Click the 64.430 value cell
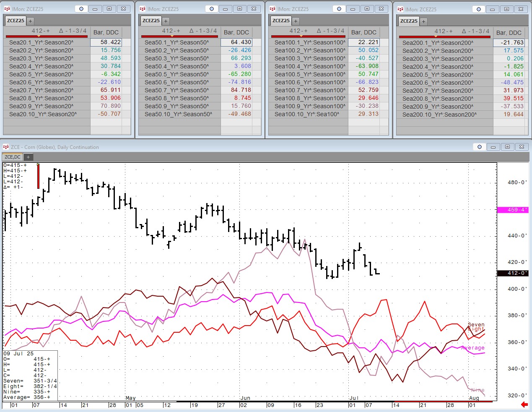Viewport: 532px width, 412px height. coord(241,42)
